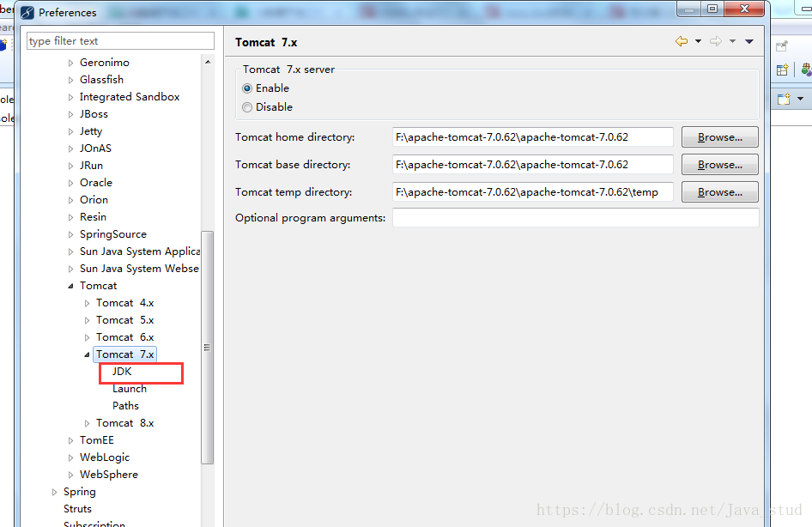Maximize the Preferences dialog window
Image resolution: width=812 pixels, height=527 pixels.
click(x=712, y=9)
